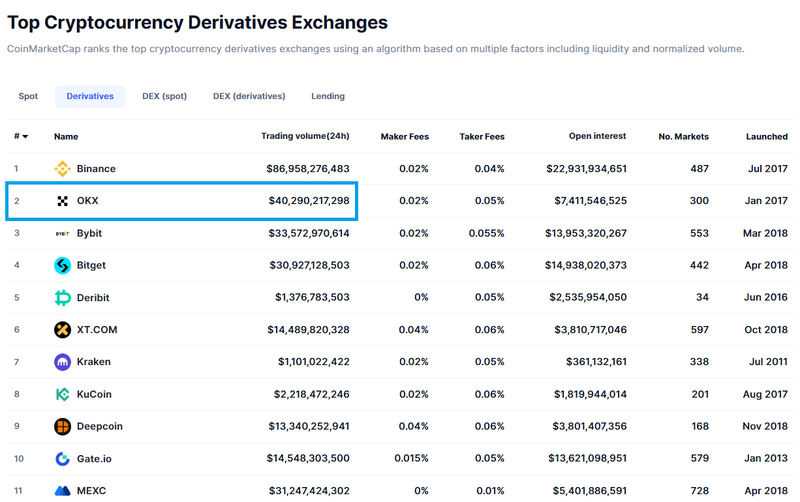Click the Deribit logo icon

coord(62,297)
